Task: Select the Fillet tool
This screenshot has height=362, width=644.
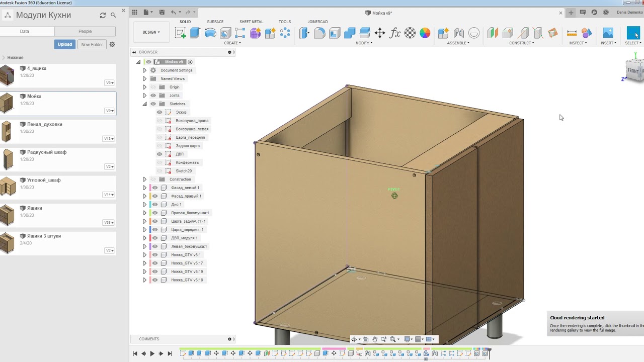Action: click(319, 33)
